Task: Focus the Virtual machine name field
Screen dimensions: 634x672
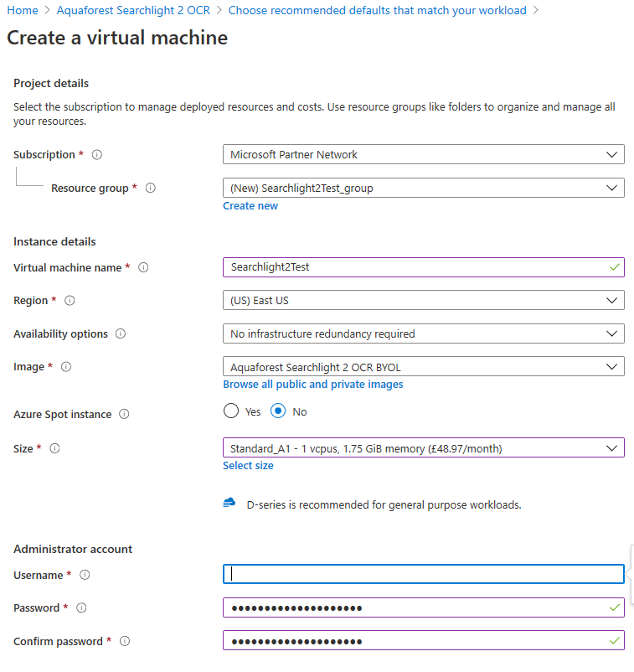Action: 423,267
